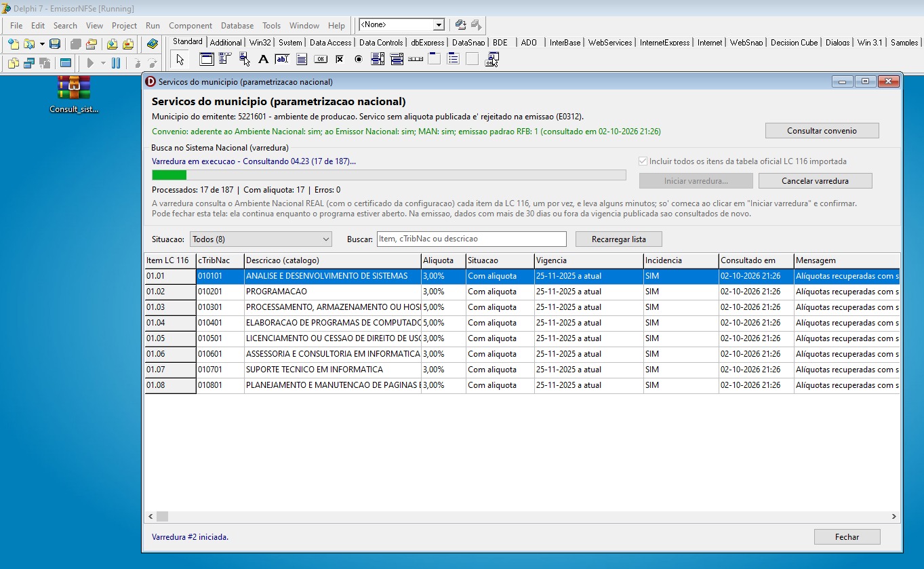This screenshot has width=924, height=569.
Task: Click the Cancelar varredura button
Action: [x=815, y=181]
